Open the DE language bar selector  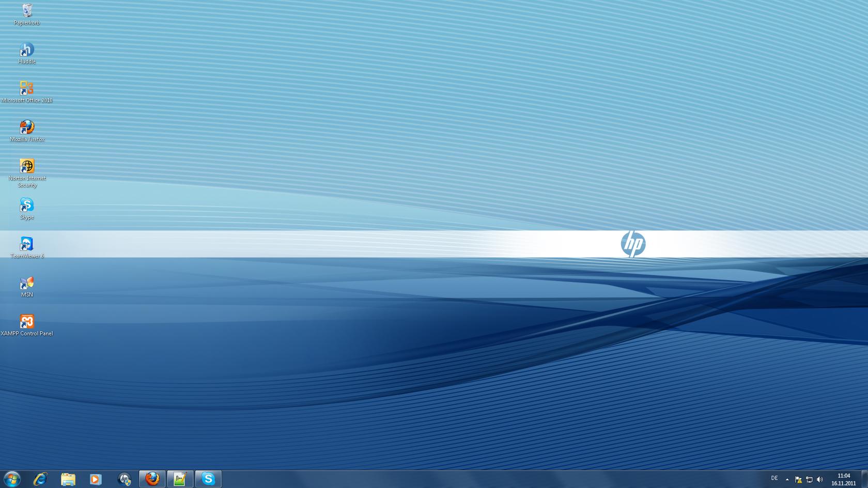[x=774, y=479]
